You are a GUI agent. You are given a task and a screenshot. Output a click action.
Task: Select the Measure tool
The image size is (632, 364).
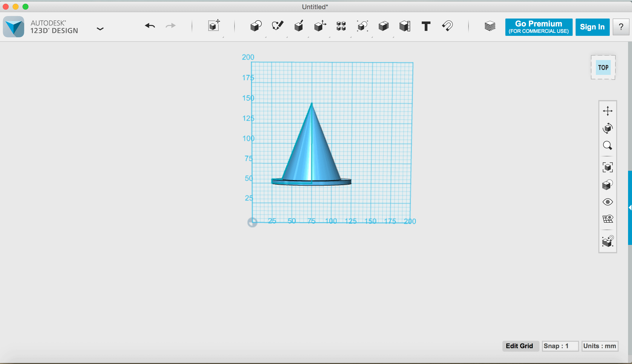click(x=405, y=26)
